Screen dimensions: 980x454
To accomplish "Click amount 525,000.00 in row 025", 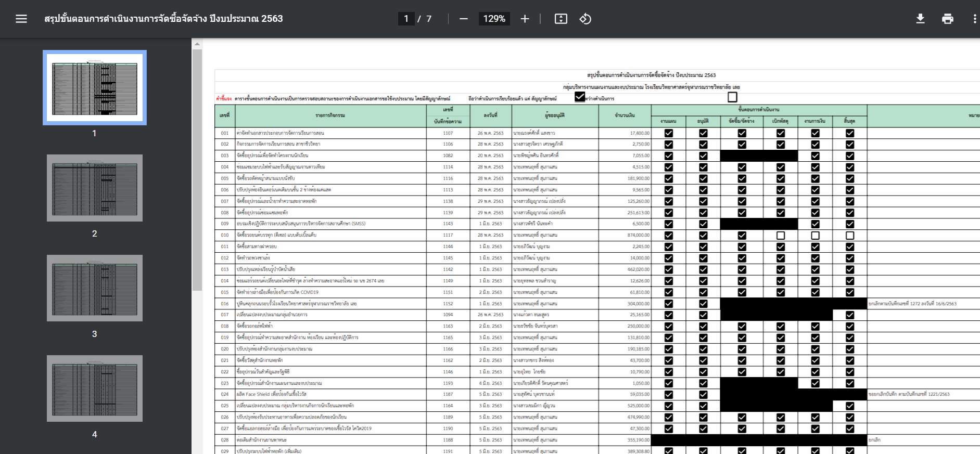I will pos(638,406).
